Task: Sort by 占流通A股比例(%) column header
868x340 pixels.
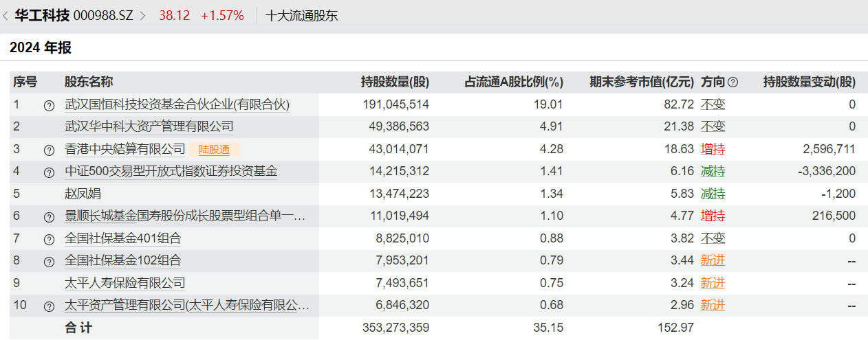Action: pyautogui.click(x=514, y=82)
